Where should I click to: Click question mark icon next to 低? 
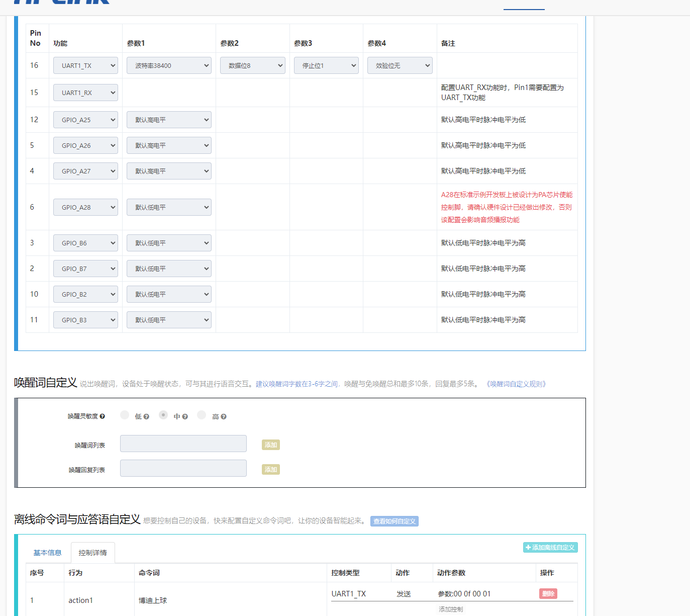(x=146, y=417)
